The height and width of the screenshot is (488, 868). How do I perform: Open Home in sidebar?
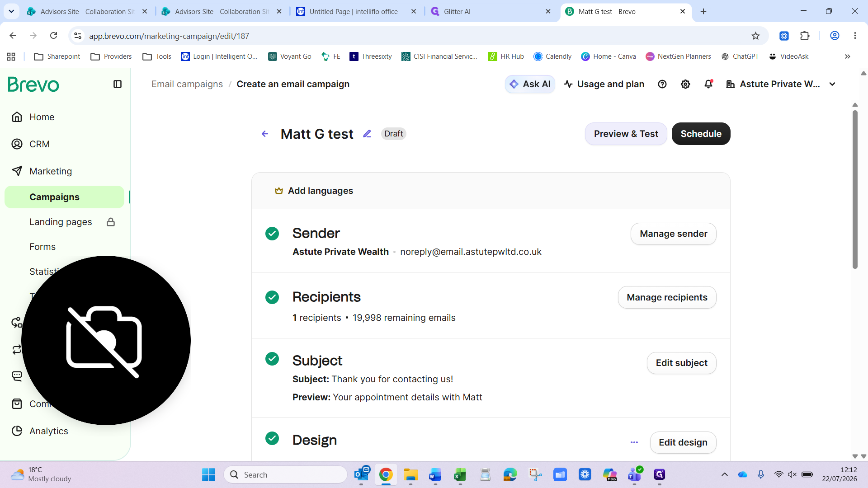tap(42, 117)
